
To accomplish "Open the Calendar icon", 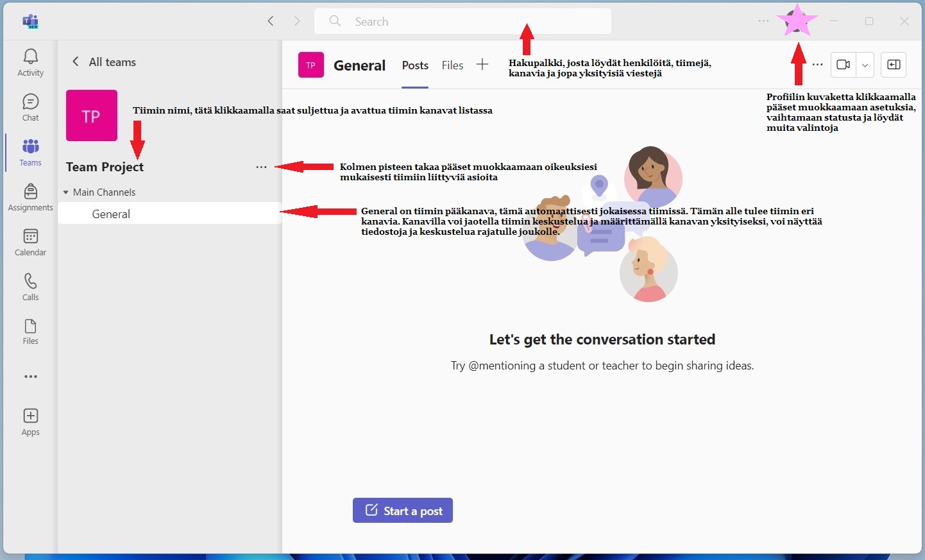I will (30, 242).
